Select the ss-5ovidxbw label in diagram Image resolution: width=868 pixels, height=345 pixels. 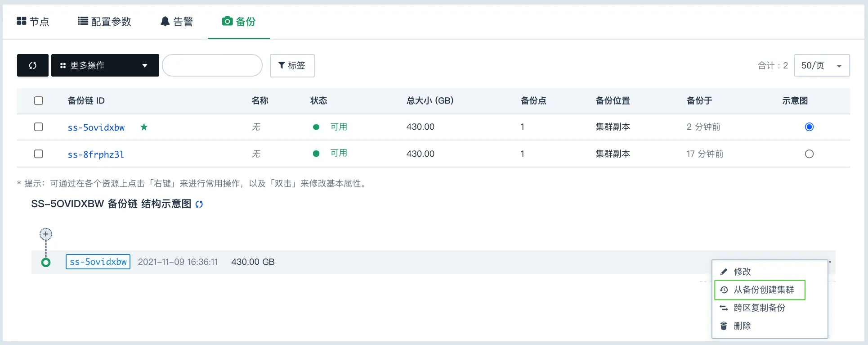coord(98,262)
